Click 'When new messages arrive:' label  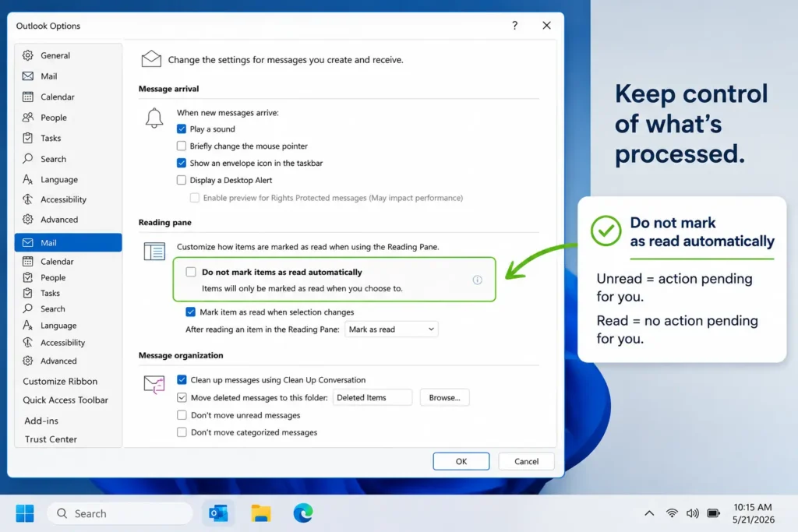pyautogui.click(x=228, y=112)
